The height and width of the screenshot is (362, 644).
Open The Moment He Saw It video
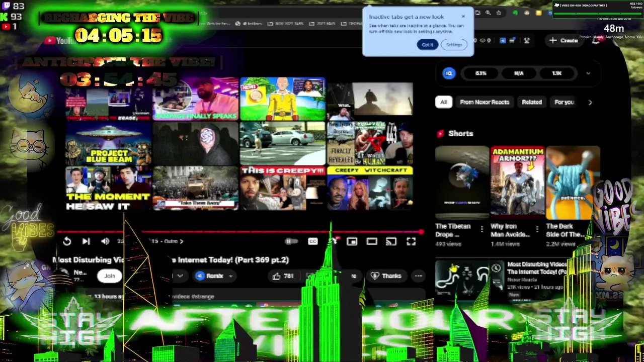(109, 188)
